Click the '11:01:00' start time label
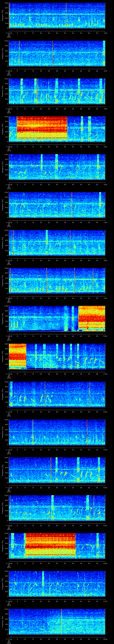 point(9,33)
